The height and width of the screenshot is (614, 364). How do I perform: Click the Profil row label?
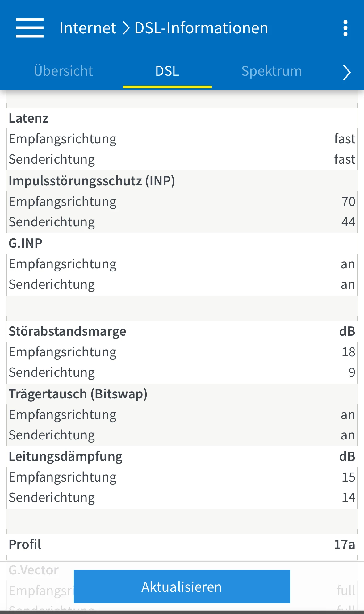[25, 545]
